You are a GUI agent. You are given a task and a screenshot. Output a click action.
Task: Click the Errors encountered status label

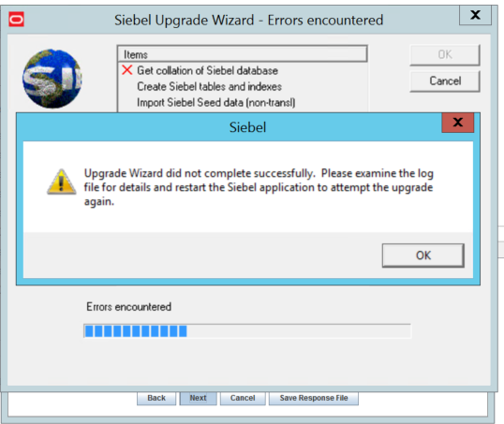[128, 307]
